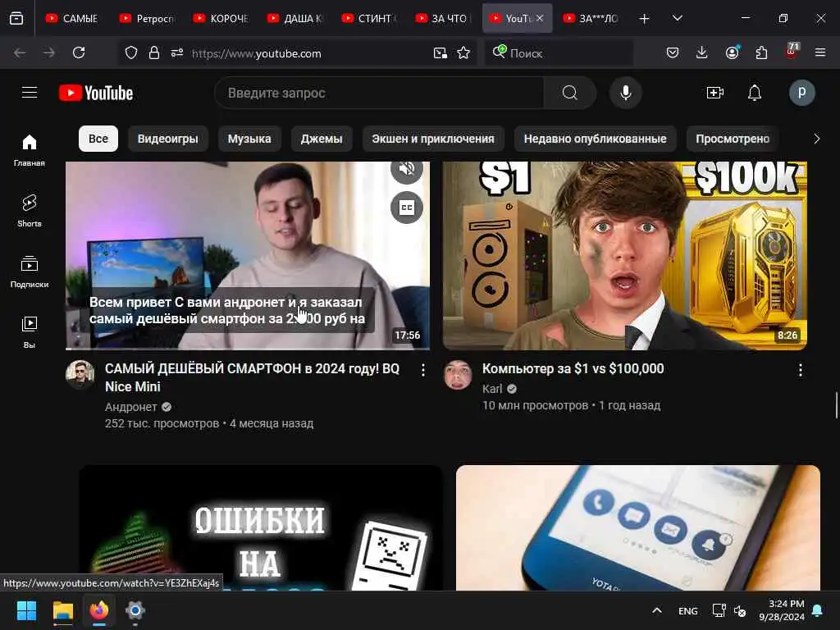The image size is (840, 630).
Task: Open the Create video icon
Action: (x=715, y=93)
